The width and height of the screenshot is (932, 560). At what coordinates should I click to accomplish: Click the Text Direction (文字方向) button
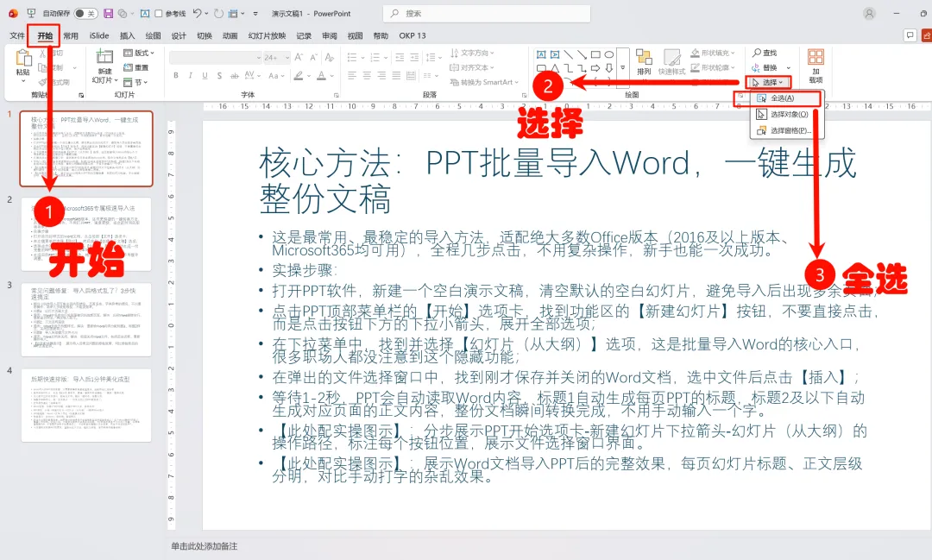(x=472, y=53)
